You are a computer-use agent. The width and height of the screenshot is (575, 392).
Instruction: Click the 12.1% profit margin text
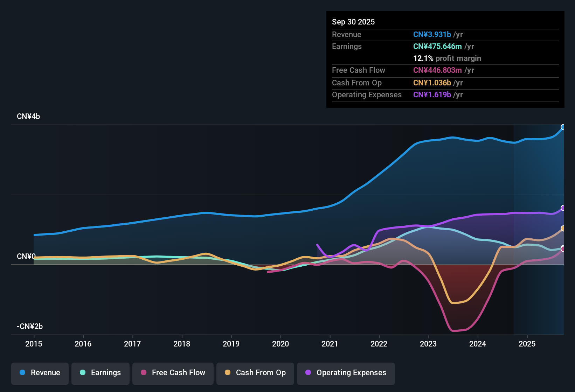[x=447, y=58]
